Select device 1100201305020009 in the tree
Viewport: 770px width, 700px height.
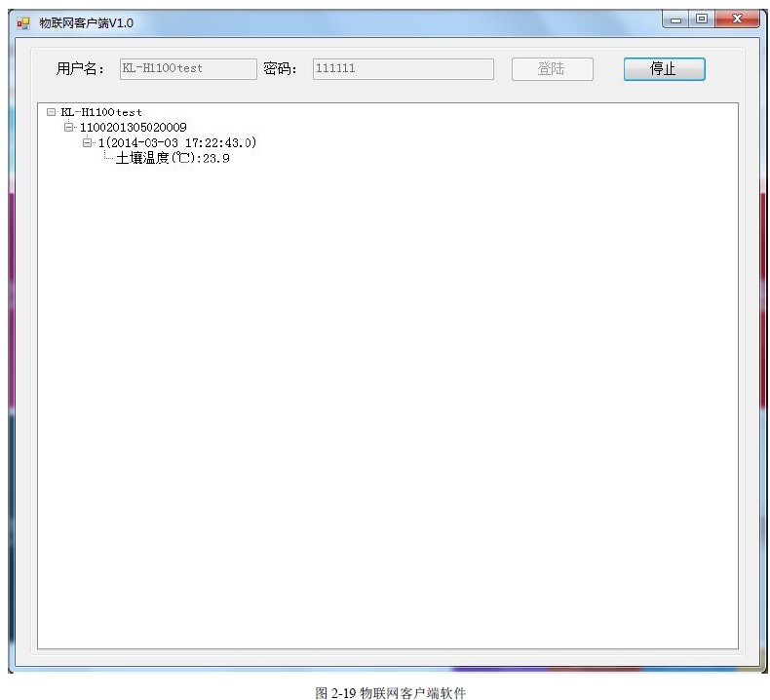[x=133, y=128]
